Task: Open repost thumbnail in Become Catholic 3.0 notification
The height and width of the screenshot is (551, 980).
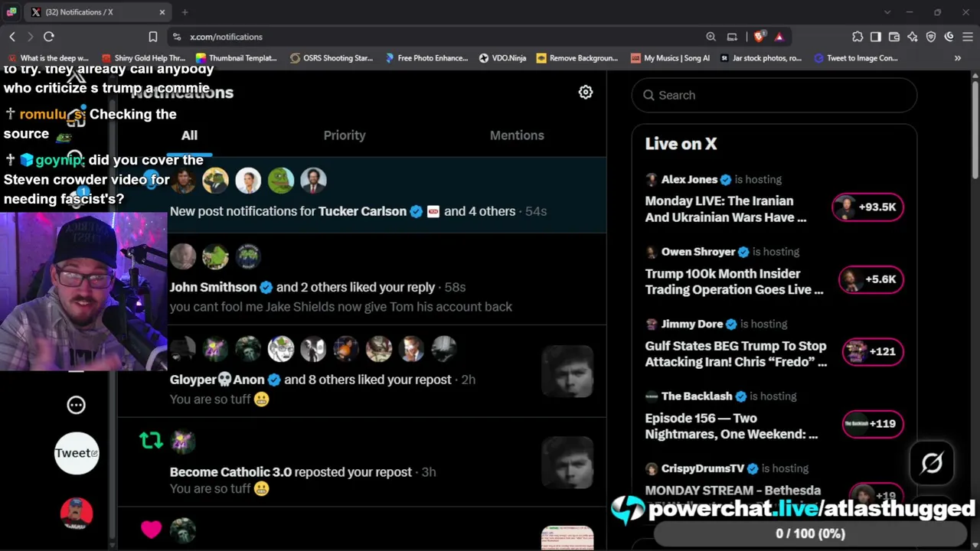Action: click(x=567, y=462)
